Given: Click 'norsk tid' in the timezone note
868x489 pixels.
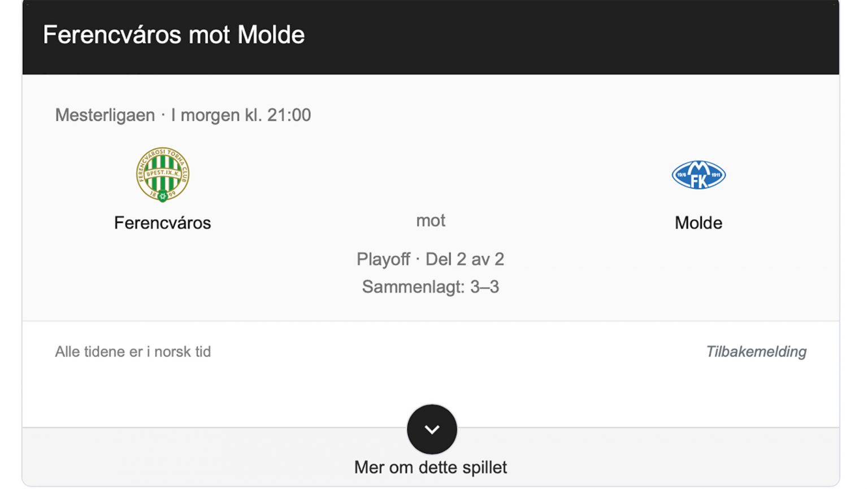Looking at the screenshot, I should click(x=183, y=352).
